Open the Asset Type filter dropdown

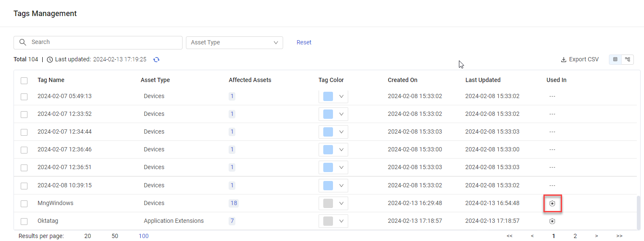coord(235,43)
